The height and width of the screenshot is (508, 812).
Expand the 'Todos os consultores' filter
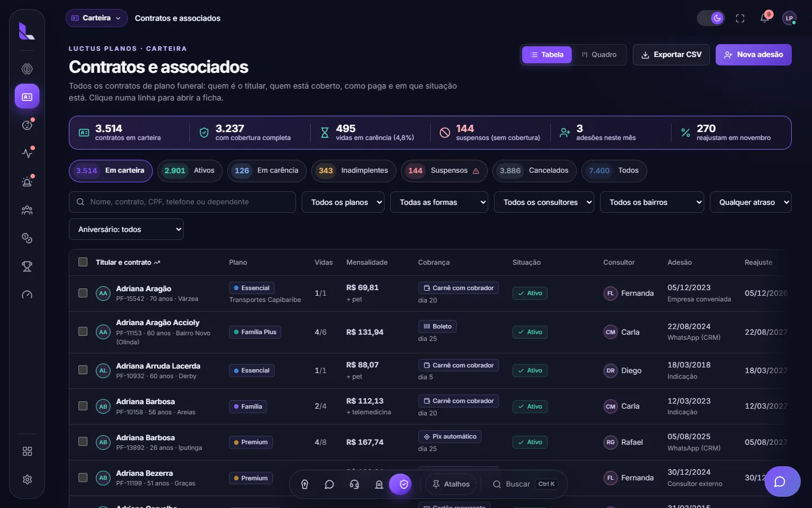click(544, 202)
